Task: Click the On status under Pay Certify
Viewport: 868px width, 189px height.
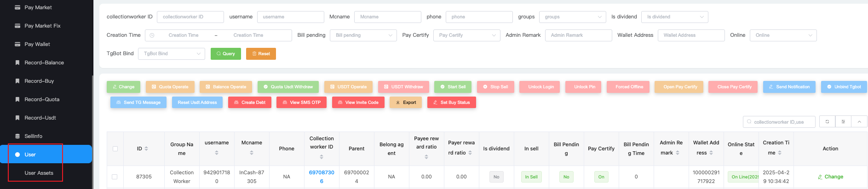Action: [x=601, y=177]
